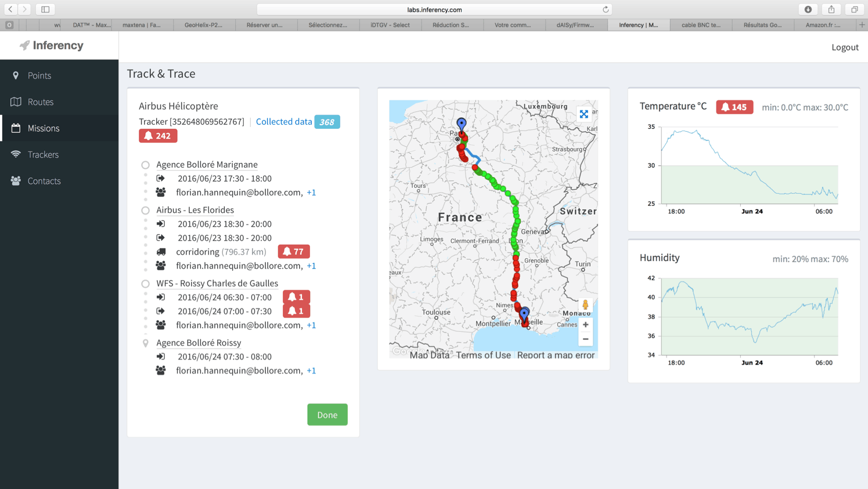Toggle fullscreen view on the map
Image resolution: width=868 pixels, height=489 pixels.
(584, 114)
